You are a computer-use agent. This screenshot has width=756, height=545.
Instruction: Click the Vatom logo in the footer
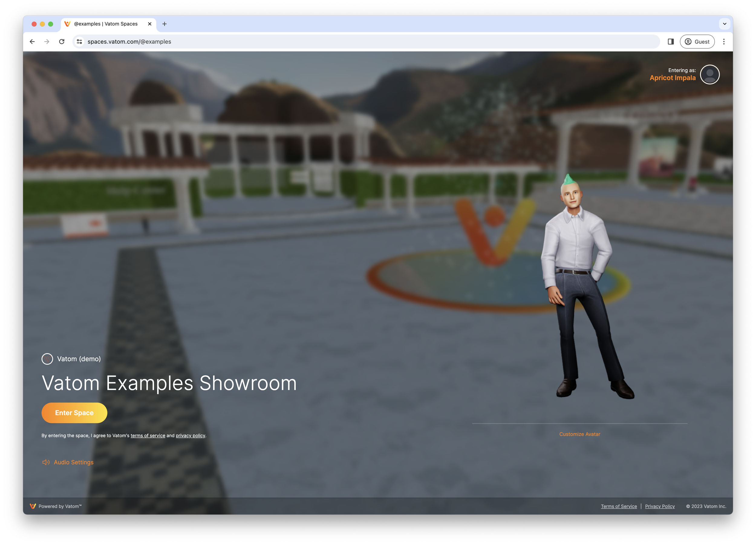[33, 506]
